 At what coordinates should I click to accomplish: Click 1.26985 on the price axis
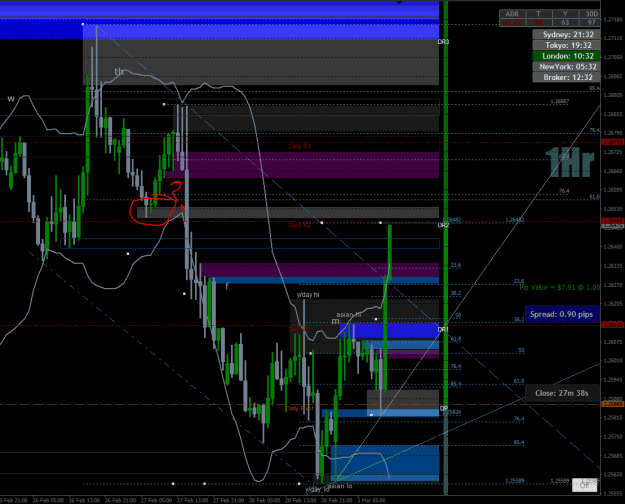coord(613,76)
